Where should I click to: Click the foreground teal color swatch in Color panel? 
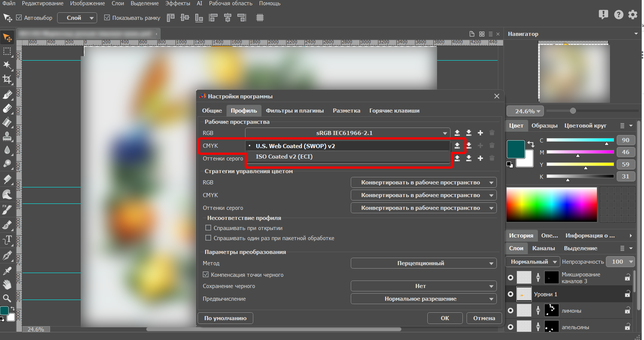click(x=515, y=149)
